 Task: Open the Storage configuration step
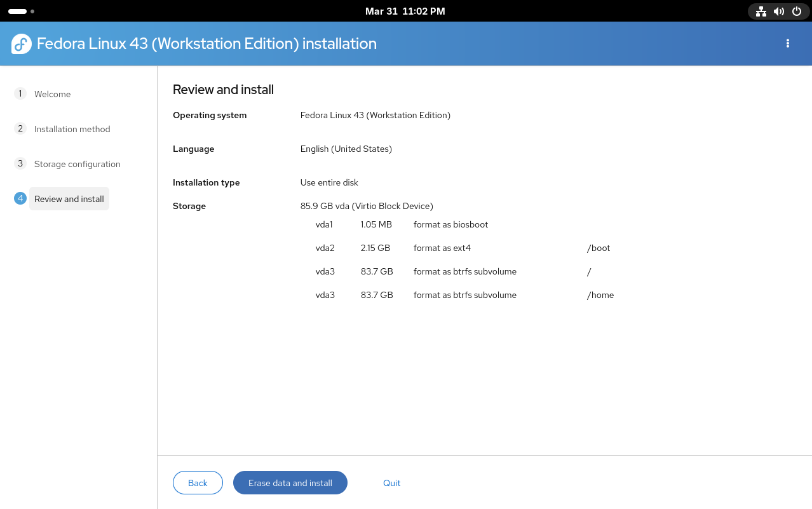[78, 164]
